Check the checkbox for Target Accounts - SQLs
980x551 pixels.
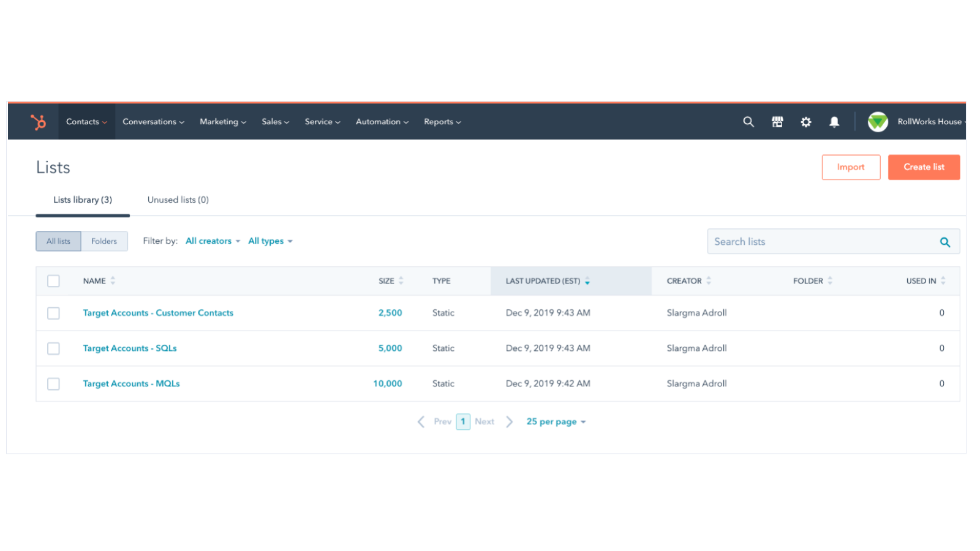[53, 348]
